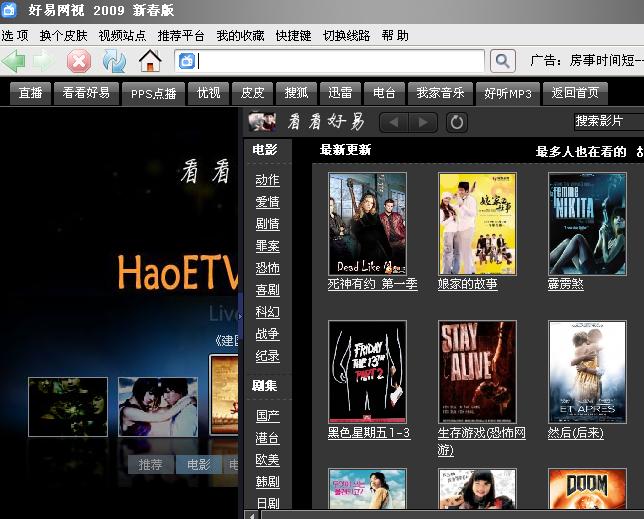
Task: Select the 动作 movie genre link
Action: (267, 180)
